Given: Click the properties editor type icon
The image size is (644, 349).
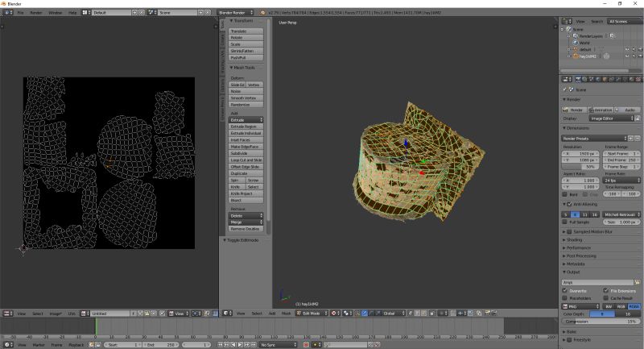Looking at the screenshot, I should tap(567, 79).
